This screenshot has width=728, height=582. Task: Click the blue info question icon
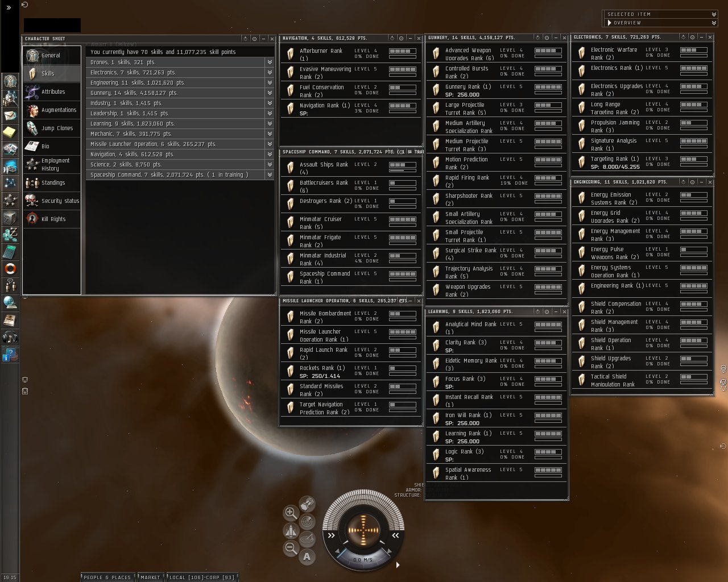click(x=10, y=355)
